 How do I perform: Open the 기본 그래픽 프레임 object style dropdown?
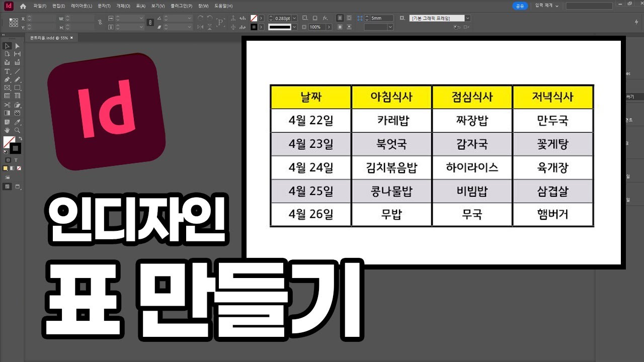pos(467,18)
